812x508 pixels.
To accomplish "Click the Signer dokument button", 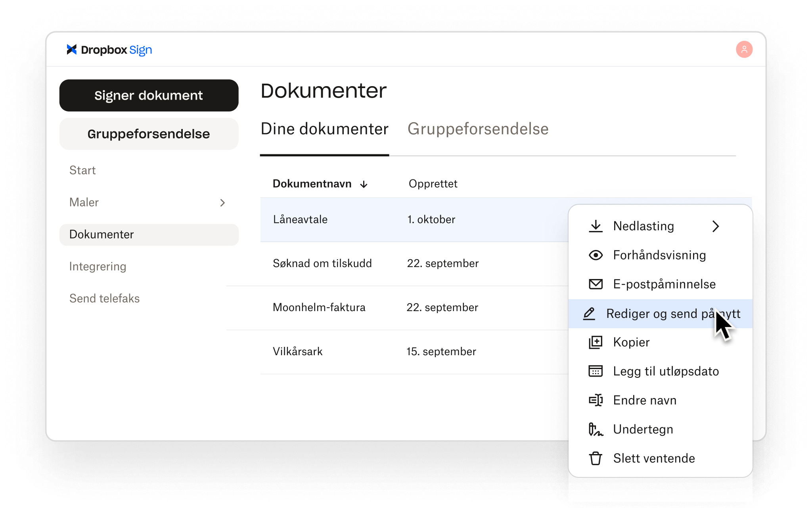I will tap(149, 95).
